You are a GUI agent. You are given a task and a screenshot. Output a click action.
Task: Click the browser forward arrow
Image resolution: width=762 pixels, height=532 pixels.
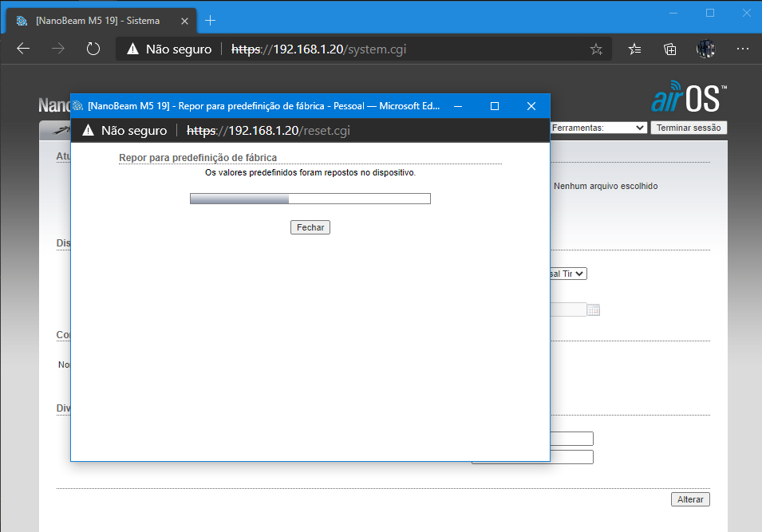pos(58,49)
